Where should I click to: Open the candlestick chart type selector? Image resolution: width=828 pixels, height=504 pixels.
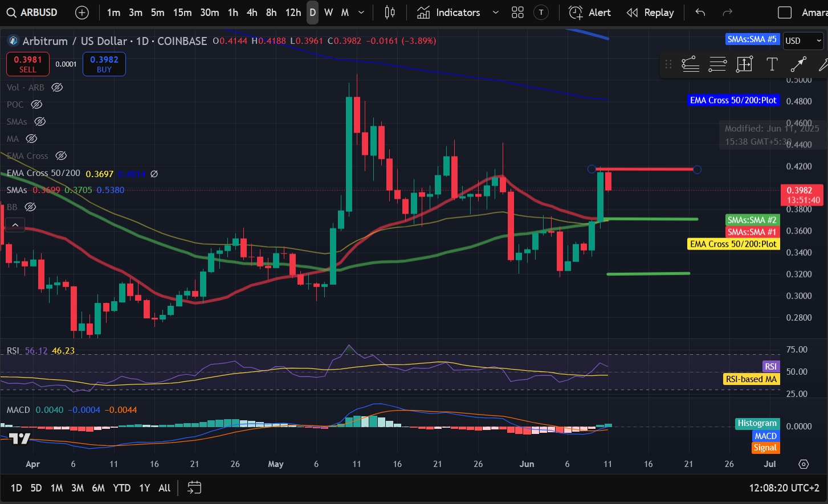coord(390,13)
